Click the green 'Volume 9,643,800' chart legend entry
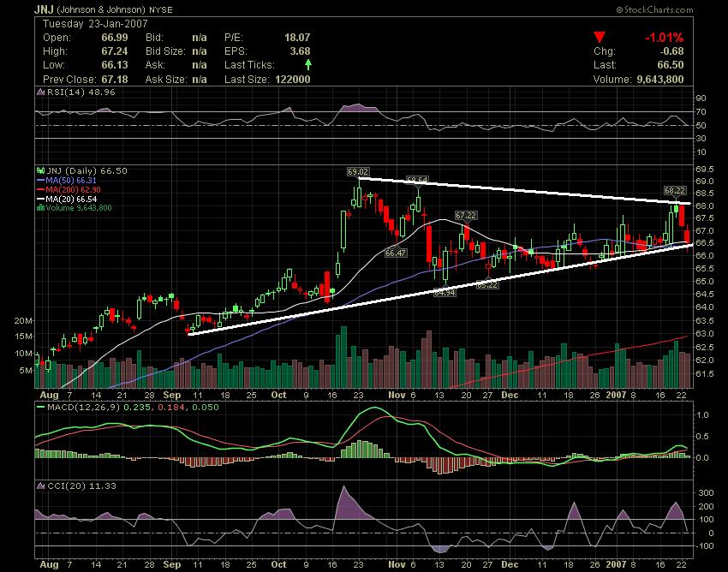 click(79, 208)
